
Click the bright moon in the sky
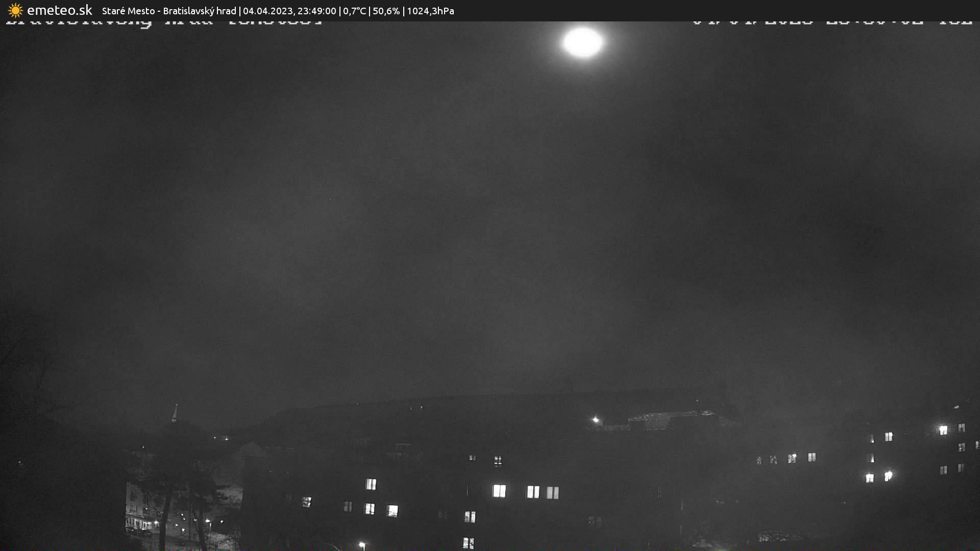coord(582,42)
